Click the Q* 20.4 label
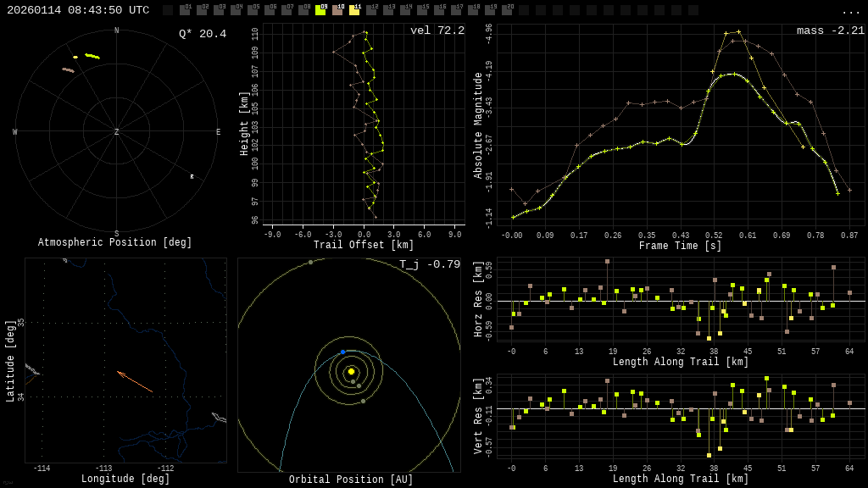 pos(202,34)
